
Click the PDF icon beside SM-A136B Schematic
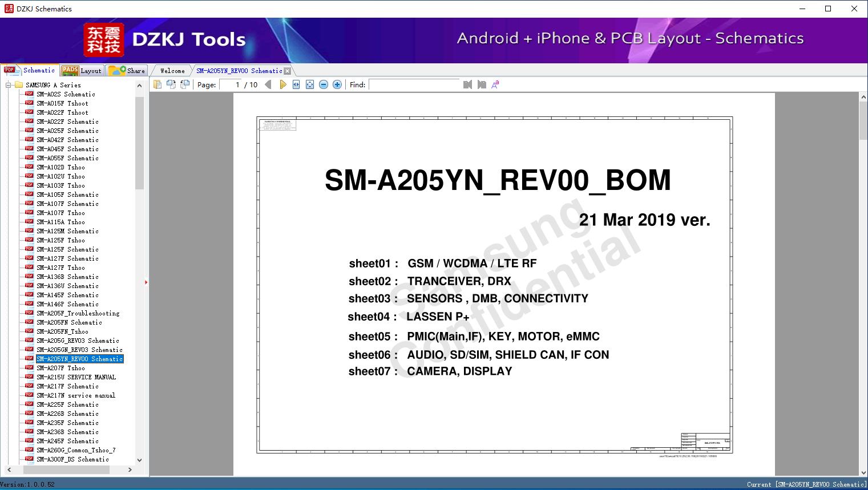(30, 277)
